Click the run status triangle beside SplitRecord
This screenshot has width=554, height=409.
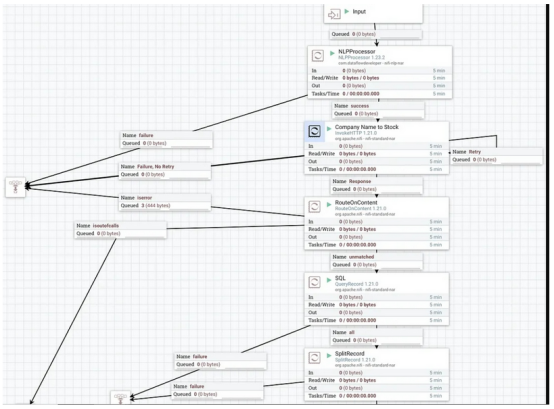point(329,355)
